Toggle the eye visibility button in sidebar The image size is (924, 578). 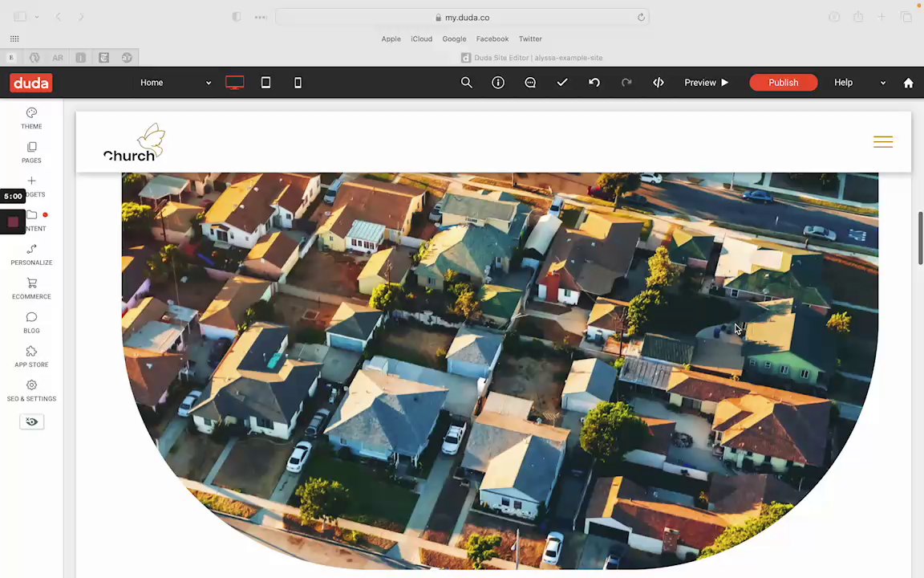[32, 421]
